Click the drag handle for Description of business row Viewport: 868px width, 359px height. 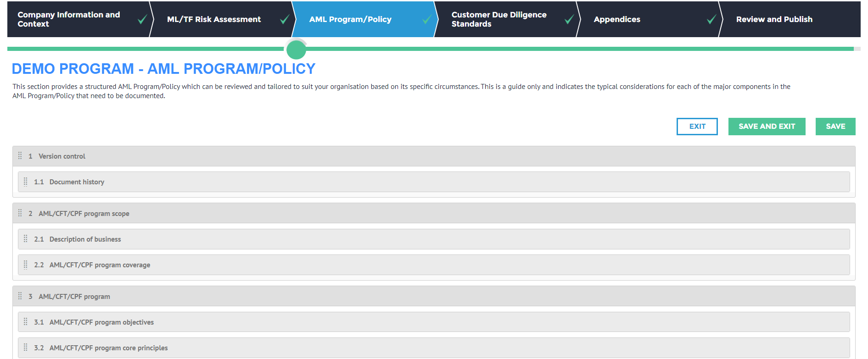point(25,239)
